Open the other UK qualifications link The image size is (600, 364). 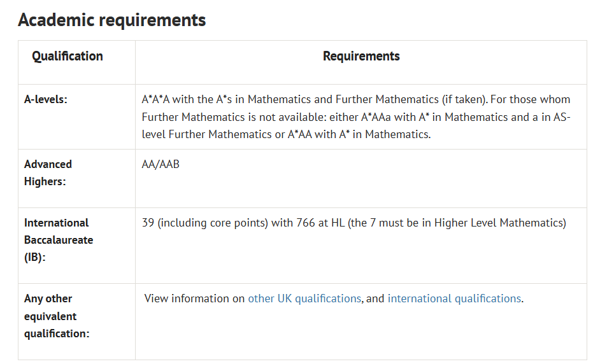304,298
